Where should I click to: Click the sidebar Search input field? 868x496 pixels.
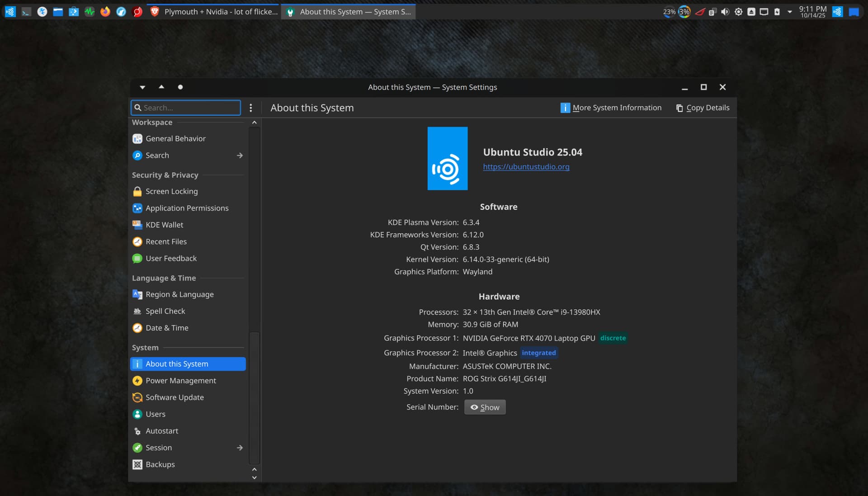190,108
